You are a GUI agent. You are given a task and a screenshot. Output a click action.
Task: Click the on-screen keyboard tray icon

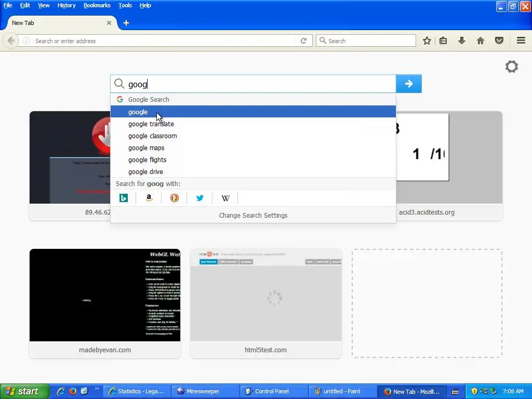click(x=455, y=392)
